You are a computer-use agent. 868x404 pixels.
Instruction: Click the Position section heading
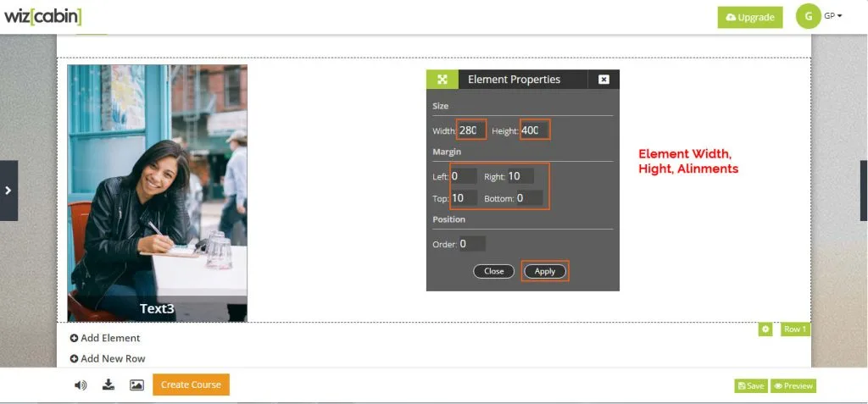pyautogui.click(x=449, y=219)
